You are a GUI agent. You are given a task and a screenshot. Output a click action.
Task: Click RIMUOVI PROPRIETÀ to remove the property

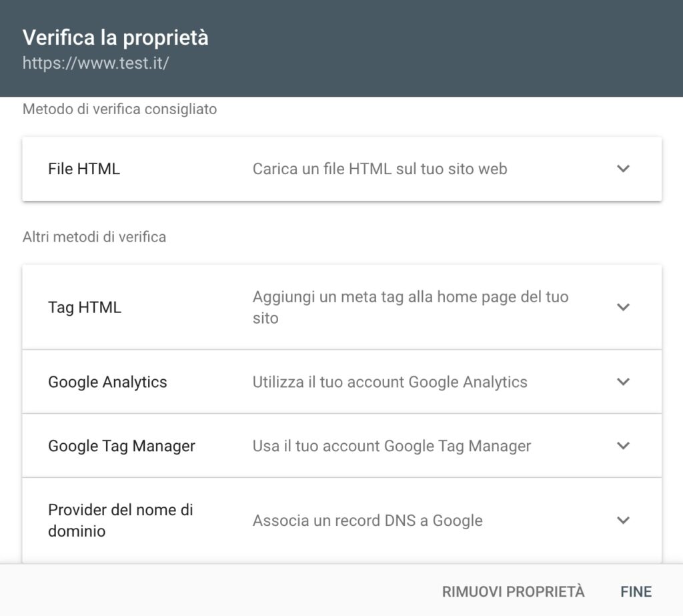[x=512, y=591]
